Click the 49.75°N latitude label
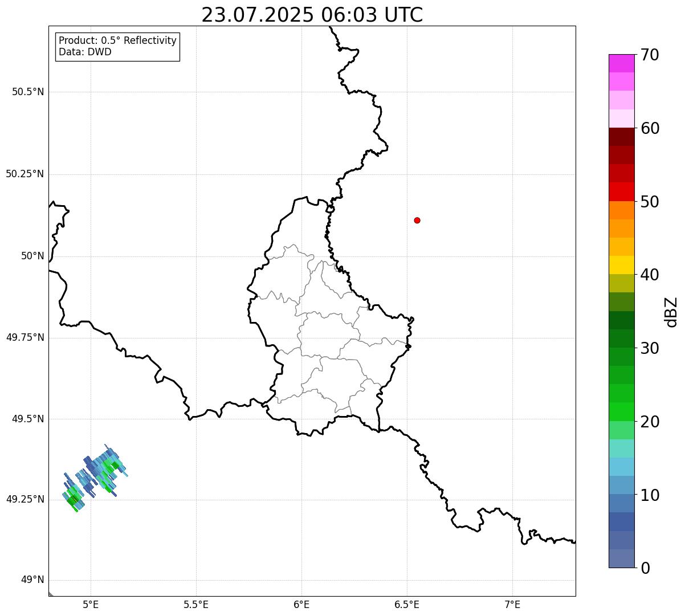The height and width of the screenshot is (616, 685). pyautogui.click(x=25, y=337)
